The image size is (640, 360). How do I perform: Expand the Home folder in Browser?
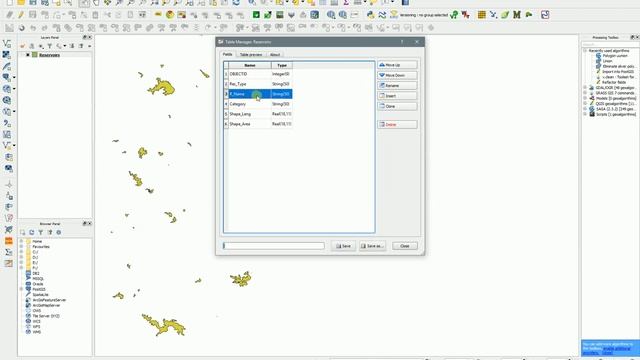point(21,241)
